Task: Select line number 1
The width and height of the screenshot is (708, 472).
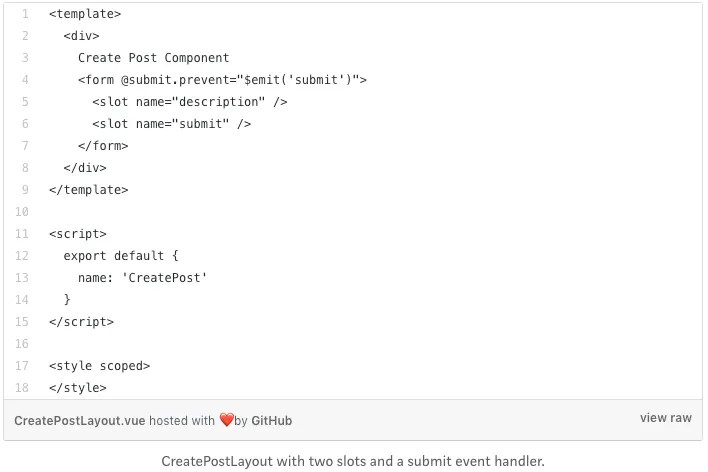Action: pos(25,14)
